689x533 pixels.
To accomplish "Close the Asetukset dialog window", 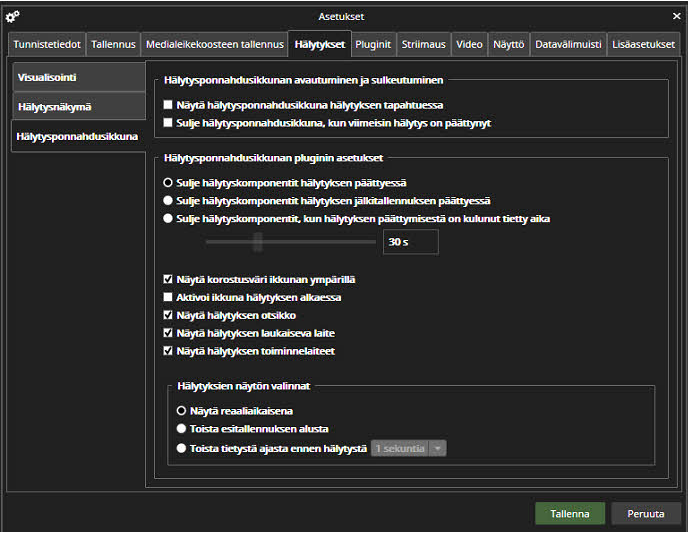I will click(676, 16).
